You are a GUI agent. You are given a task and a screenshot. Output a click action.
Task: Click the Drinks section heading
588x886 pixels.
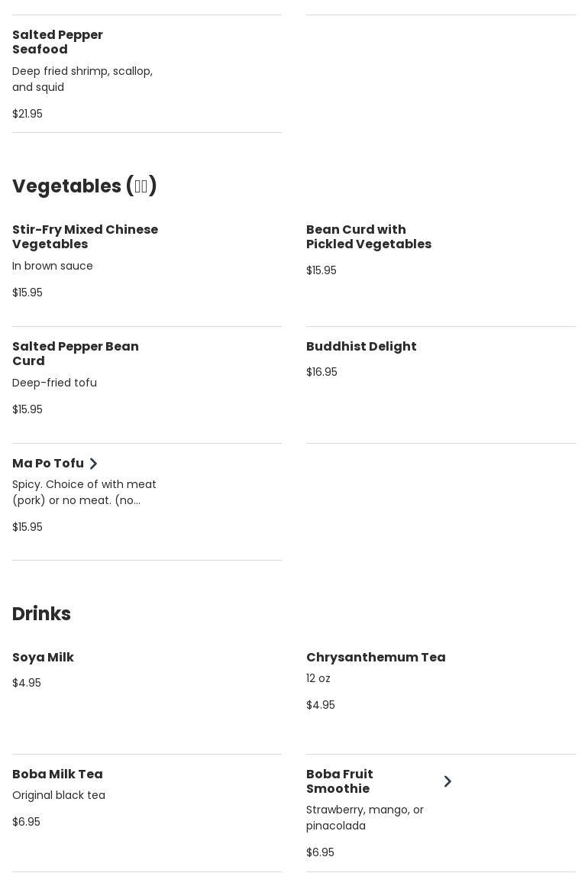[41, 614]
